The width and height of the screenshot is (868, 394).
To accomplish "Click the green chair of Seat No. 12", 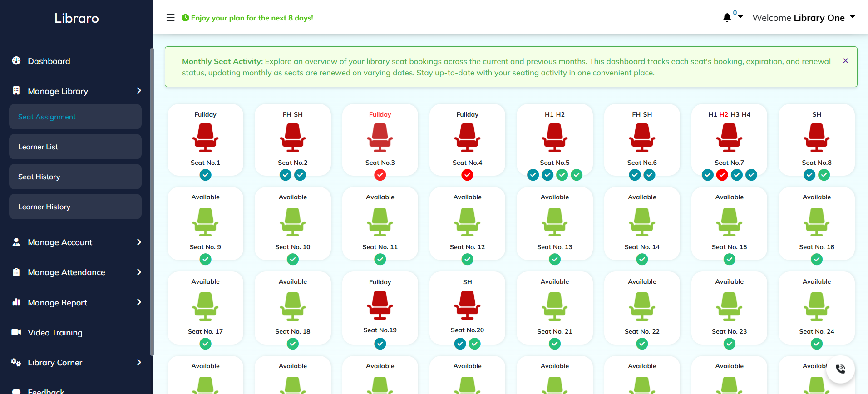I will click(467, 222).
